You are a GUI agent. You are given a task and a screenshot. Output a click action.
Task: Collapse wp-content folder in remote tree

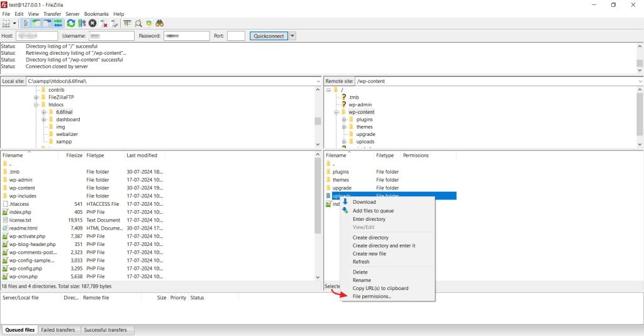tap(336, 112)
